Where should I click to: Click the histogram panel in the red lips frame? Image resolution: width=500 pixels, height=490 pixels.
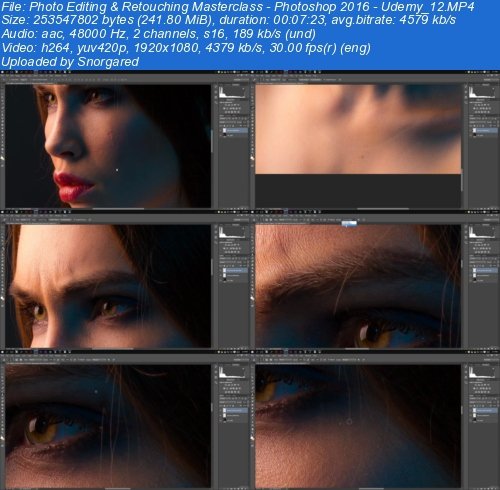pos(233,92)
